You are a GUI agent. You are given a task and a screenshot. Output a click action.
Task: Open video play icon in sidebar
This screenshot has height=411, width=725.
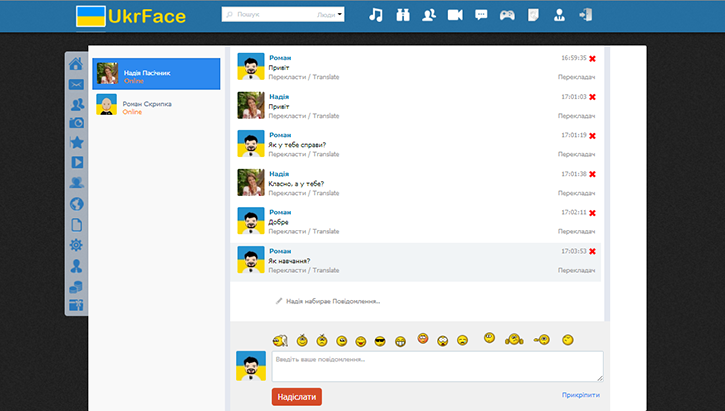point(76,162)
